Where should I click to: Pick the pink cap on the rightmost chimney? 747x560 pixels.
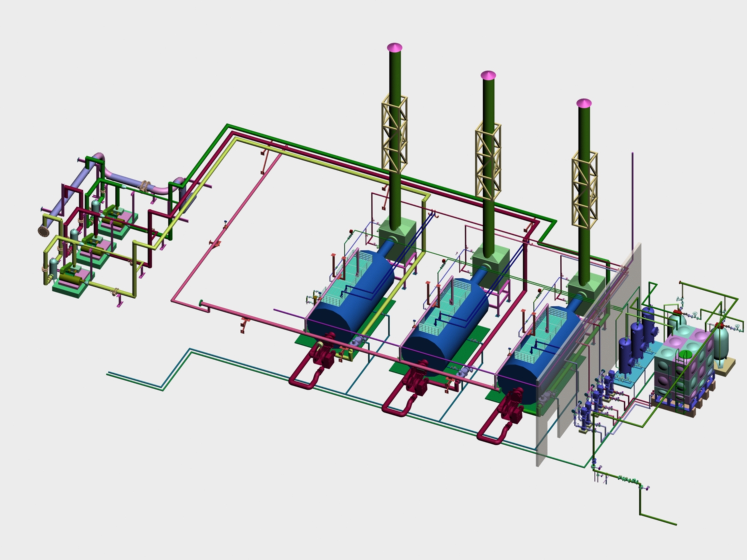click(584, 103)
